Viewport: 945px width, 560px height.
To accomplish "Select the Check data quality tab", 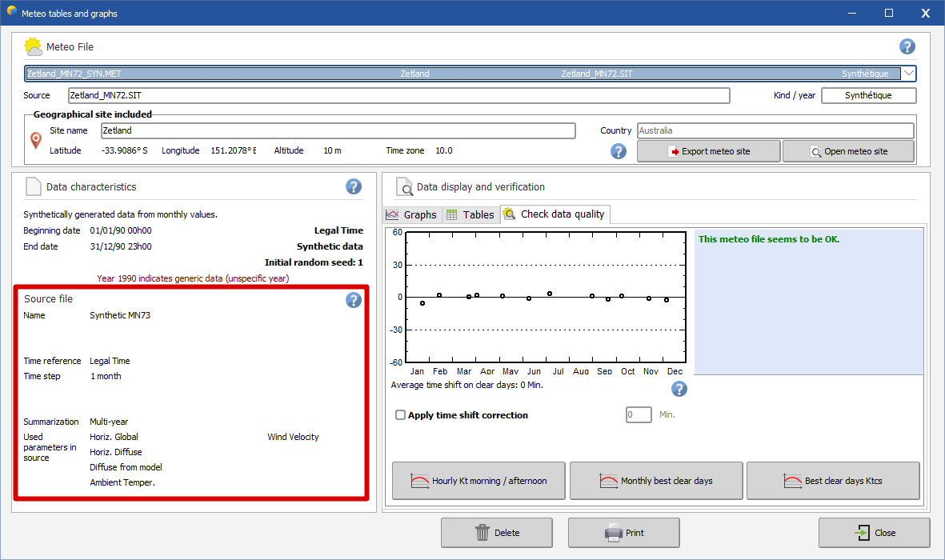I will point(555,214).
